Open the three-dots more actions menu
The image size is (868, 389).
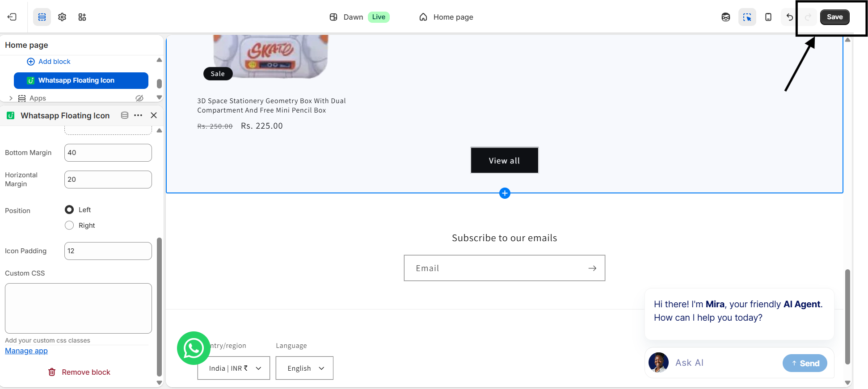(x=138, y=115)
